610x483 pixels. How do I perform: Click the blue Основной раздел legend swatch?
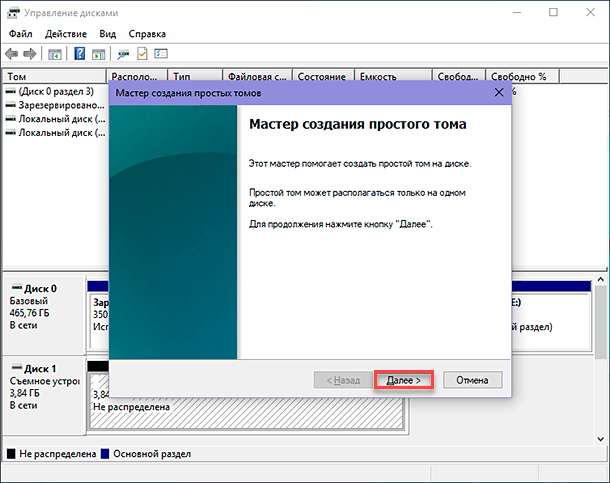pos(105,454)
